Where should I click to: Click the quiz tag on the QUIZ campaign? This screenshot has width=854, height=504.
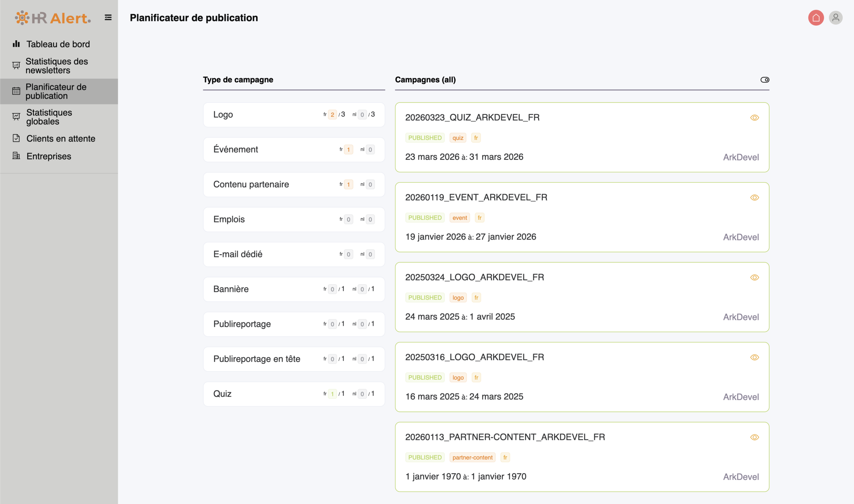coord(458,138)
